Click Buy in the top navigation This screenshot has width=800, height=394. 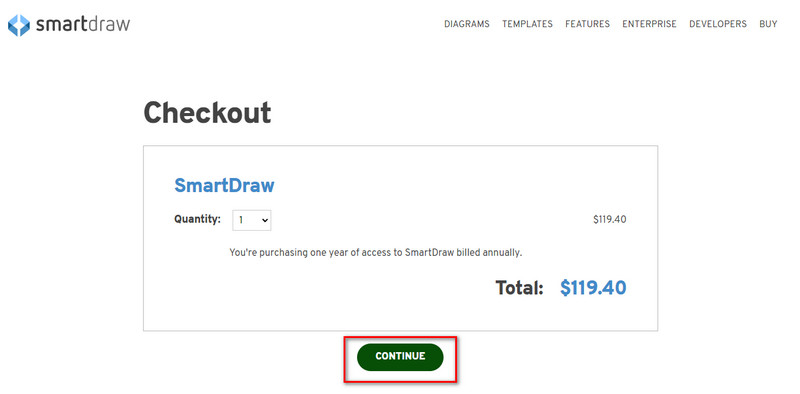tap(768, 24)
